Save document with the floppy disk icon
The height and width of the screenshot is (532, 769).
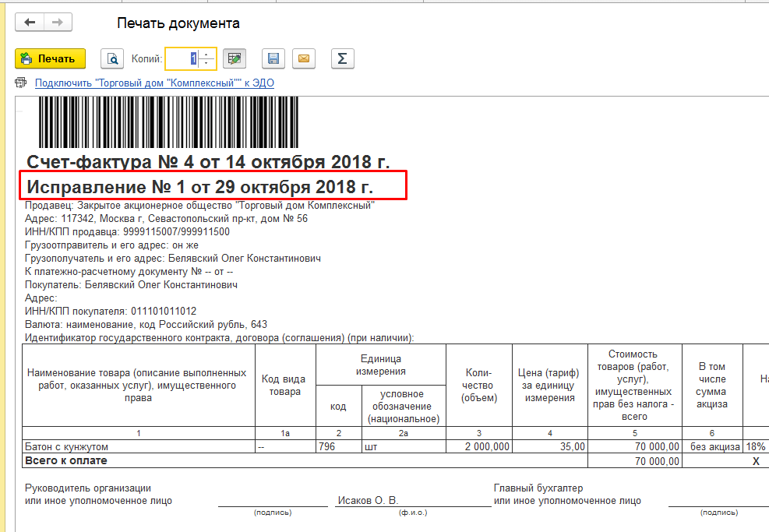tap(273, 59)
